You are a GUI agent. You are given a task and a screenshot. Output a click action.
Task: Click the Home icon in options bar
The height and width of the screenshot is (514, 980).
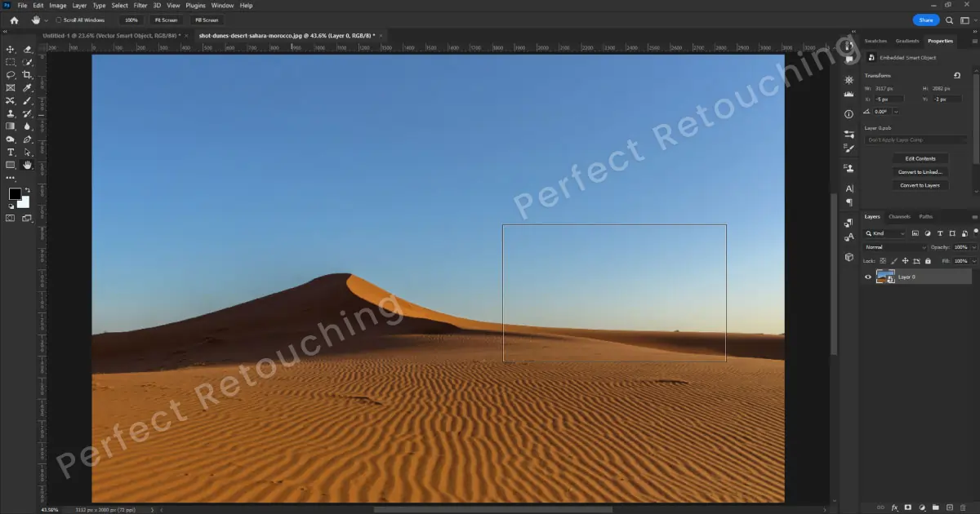pyautogui.click(x=14, y=20)
